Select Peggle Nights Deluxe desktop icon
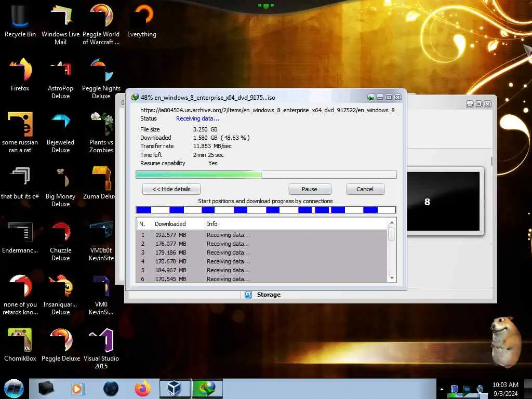The height and width of the screenshot is (399, 532). [101, 78]
